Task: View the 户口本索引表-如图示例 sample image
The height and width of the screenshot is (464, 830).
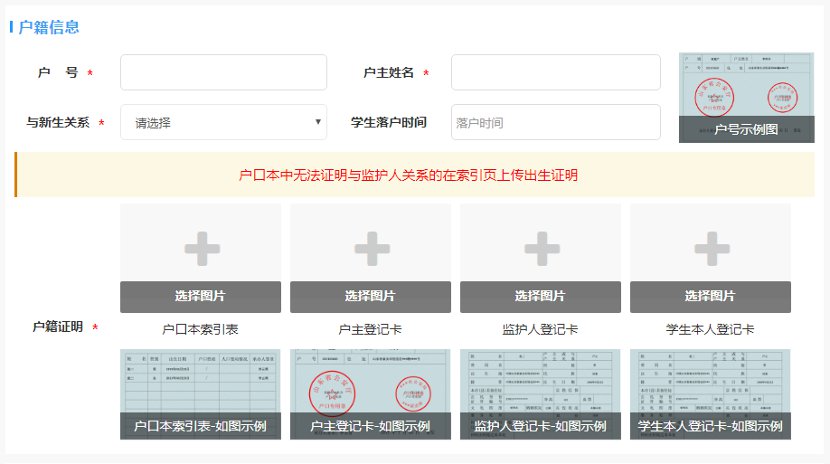Action: [201, 394]
